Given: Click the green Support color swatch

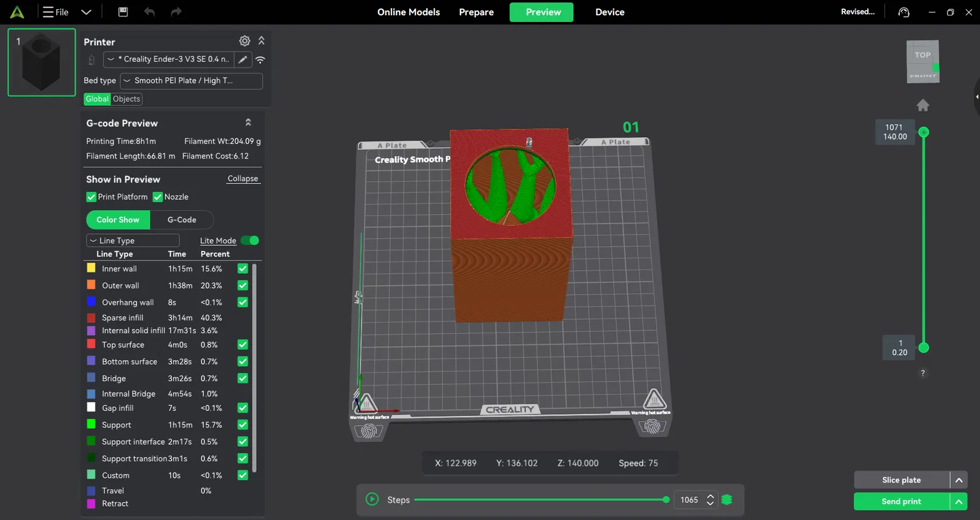Looking at the screenshot, I should point(91,424).
